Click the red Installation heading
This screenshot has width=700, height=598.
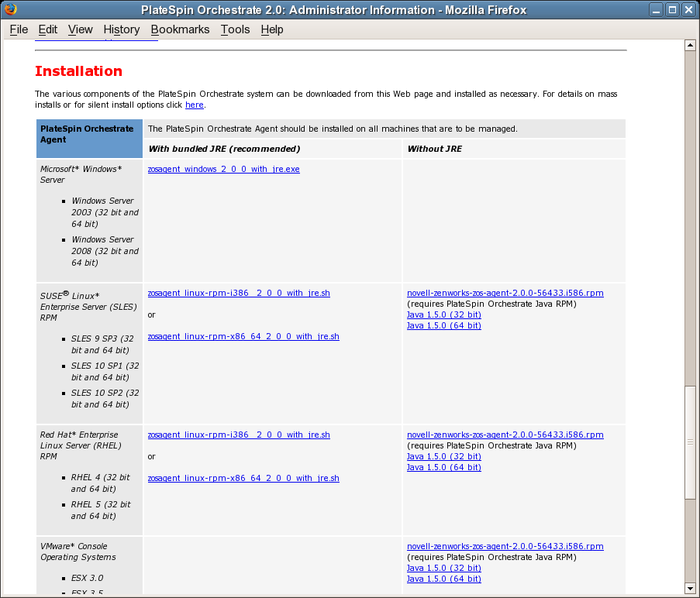click(x=78, y=71)
